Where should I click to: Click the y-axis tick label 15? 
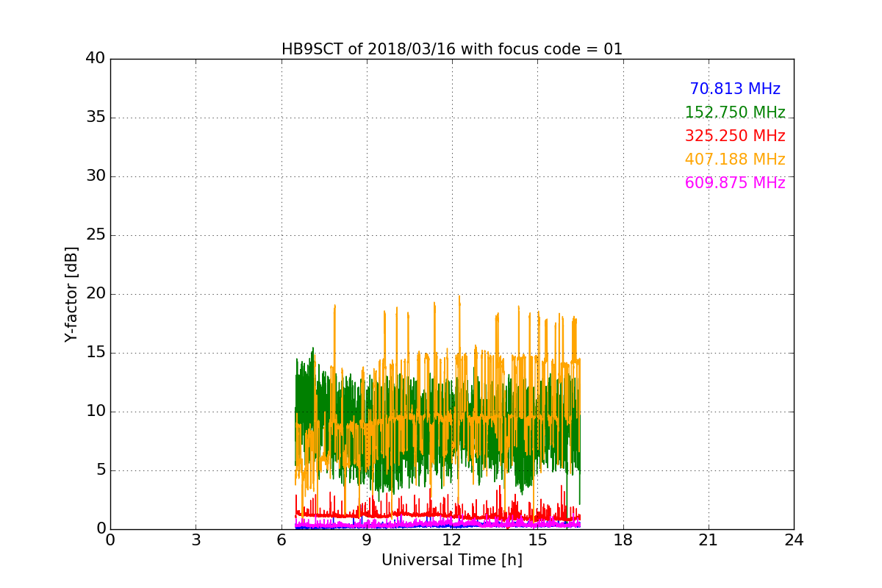pyautogui.click(x=96, y=353)
